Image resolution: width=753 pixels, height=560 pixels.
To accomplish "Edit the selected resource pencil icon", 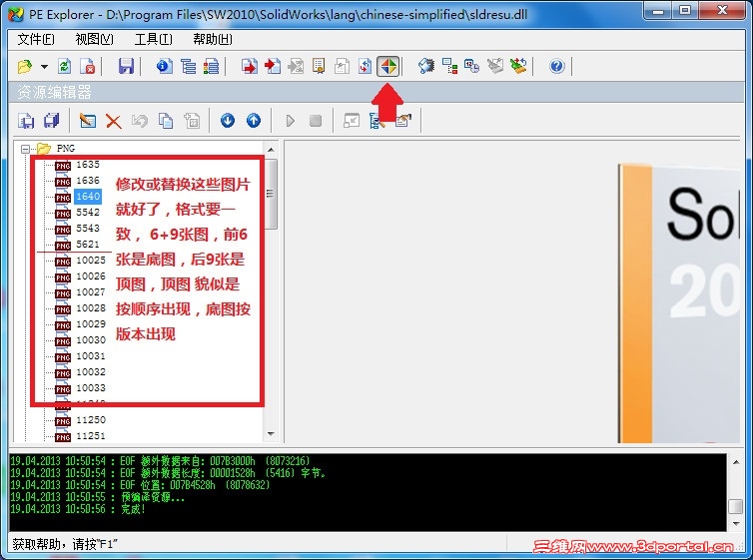I will pyautogui.click(x=88, y=121).
